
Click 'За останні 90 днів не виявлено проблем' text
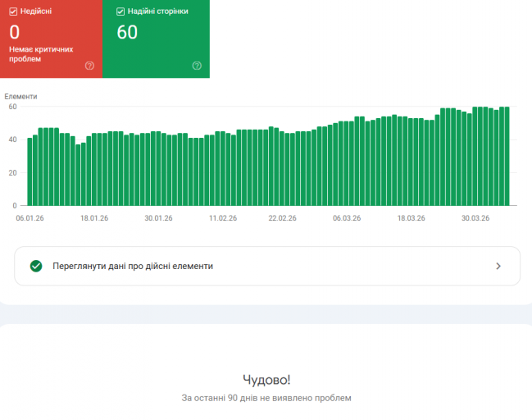(x=266, y=398)
